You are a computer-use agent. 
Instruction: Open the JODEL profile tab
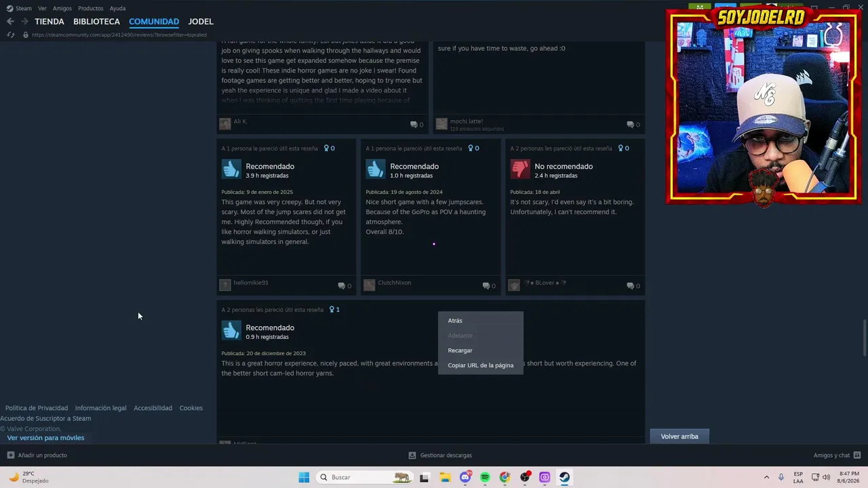pyautogui.click(x=201, y=22)
